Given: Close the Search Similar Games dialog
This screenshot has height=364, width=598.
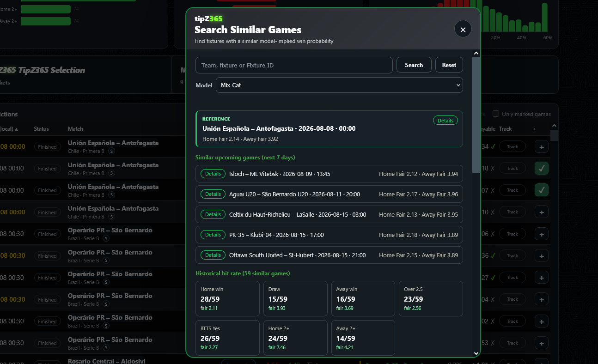Looking at the screenshot, I should (x=463, y=29).
